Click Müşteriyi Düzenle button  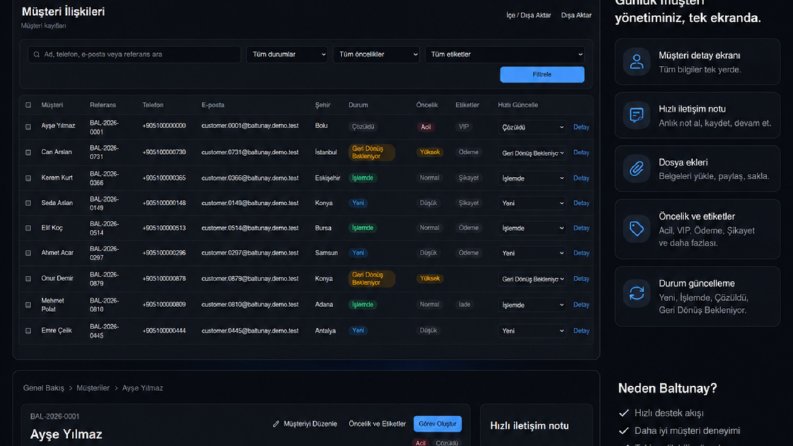click(x=305, y=424)
